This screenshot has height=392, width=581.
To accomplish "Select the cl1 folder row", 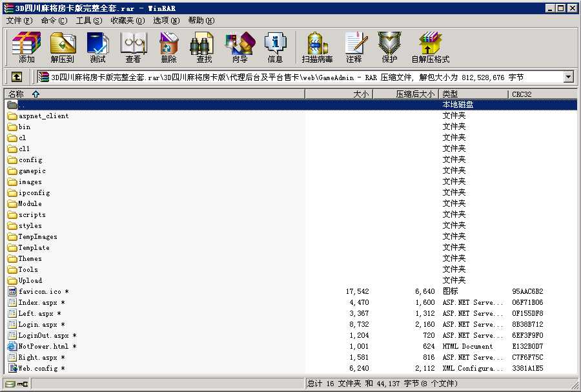I will pos(290,149).
